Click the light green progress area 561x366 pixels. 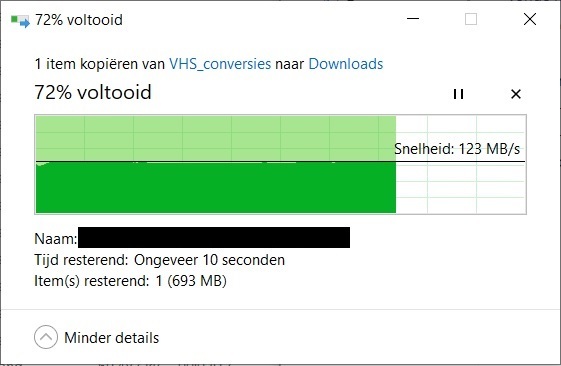coord(216,138)
